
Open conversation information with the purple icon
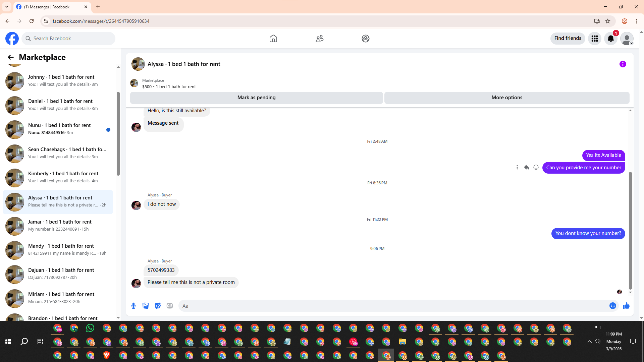(x=623, y=64)
